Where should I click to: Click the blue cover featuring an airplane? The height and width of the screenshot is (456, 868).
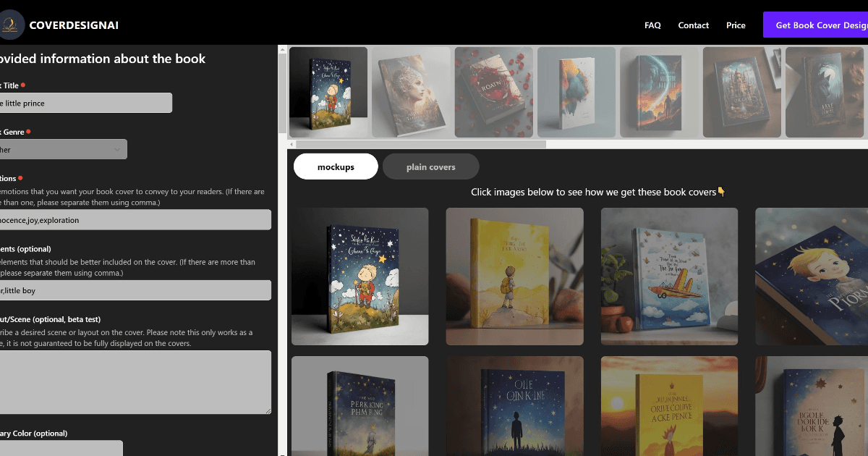[x=669, y=276]
